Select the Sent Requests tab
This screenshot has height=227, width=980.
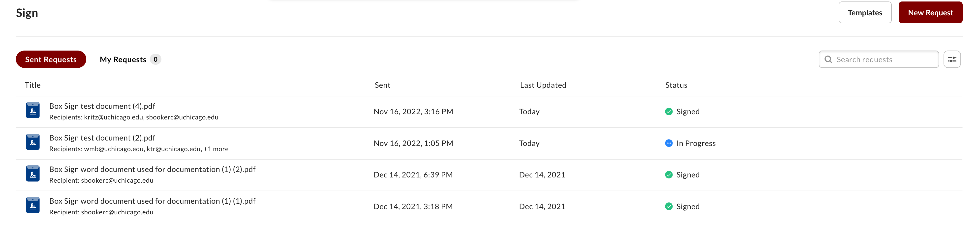[x=51, y=59]
